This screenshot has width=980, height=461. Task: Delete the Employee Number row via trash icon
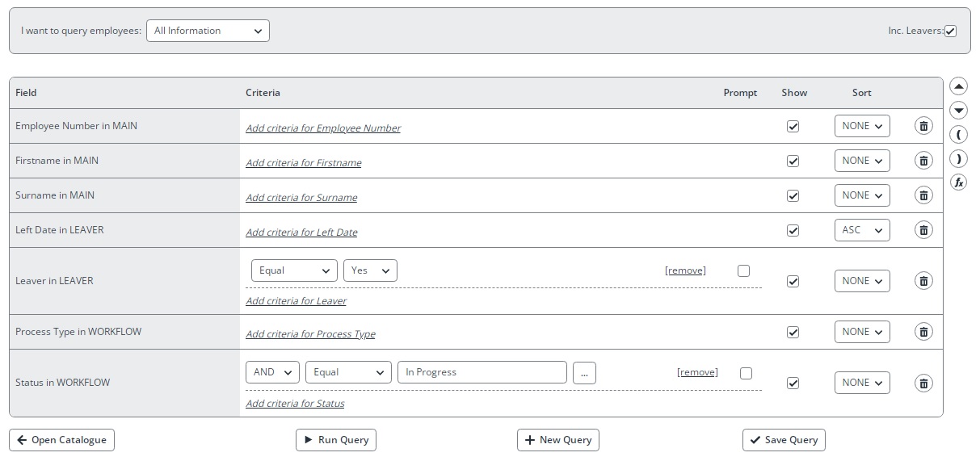click(923, 126)
